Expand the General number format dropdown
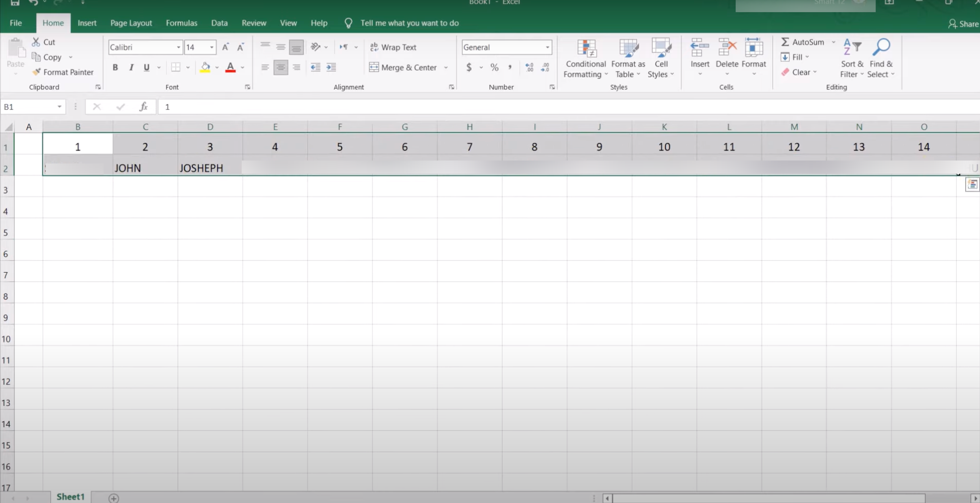 click(547, 47)
